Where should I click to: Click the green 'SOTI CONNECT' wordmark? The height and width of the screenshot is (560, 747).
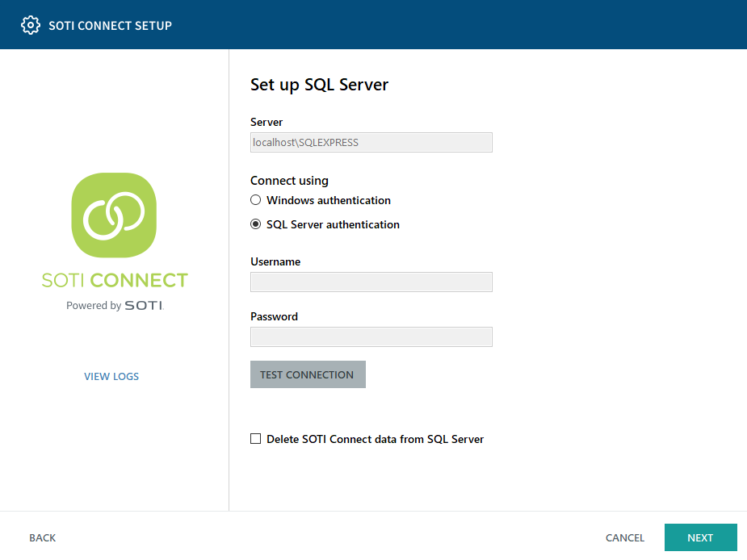(115, 280)
